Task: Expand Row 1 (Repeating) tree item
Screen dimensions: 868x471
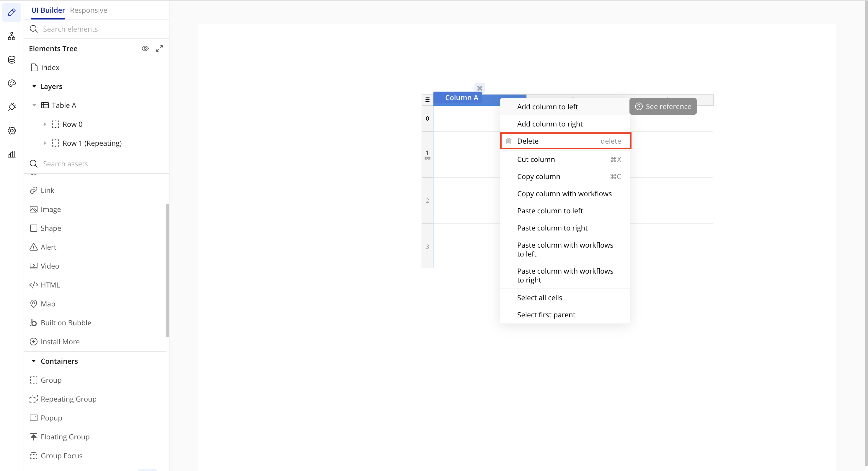Action: click(x=45, y=143)
